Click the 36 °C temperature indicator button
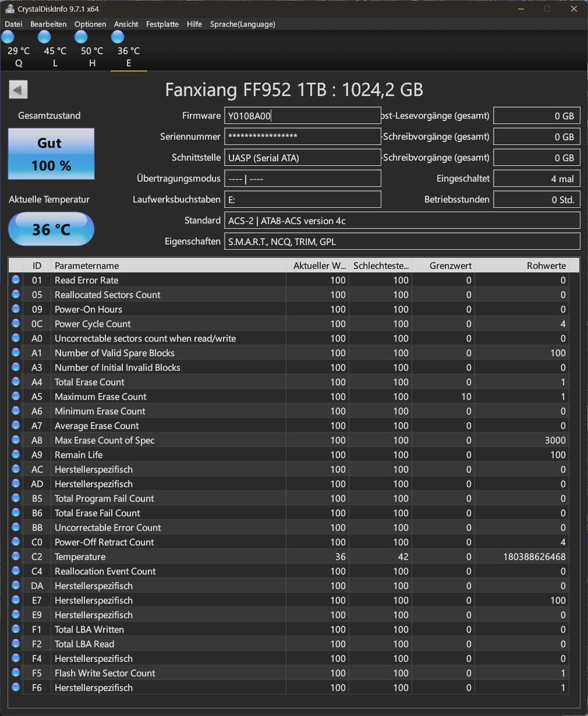588x716 pixels. (51, 229)
